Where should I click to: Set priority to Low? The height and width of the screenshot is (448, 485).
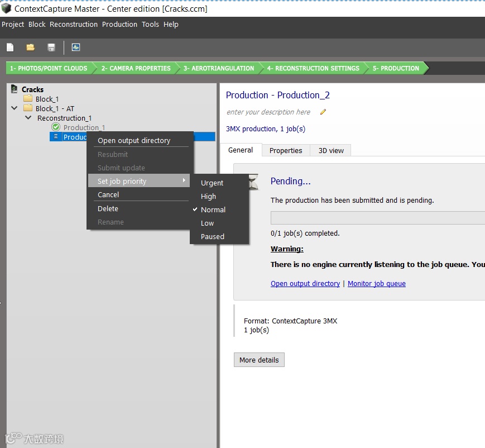coord(207,223)
